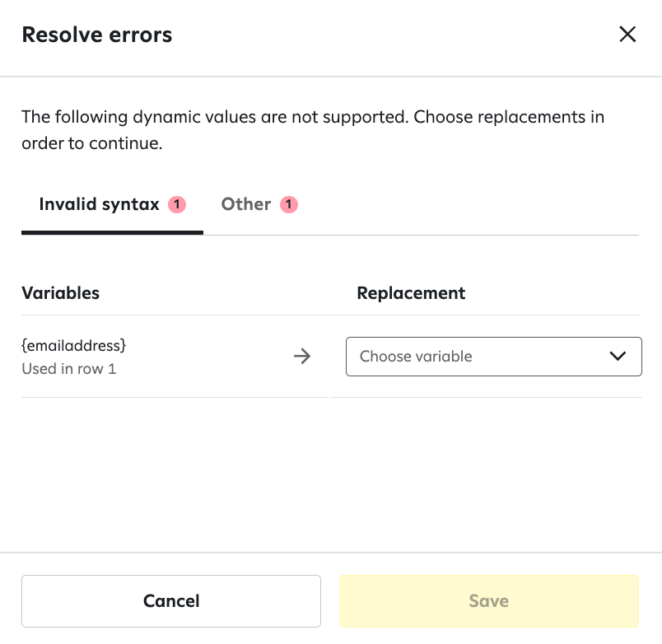Click the Variables column header
The height and width of the screenshot is (644, 662).
pyautogui.click(x=60, y=293)
